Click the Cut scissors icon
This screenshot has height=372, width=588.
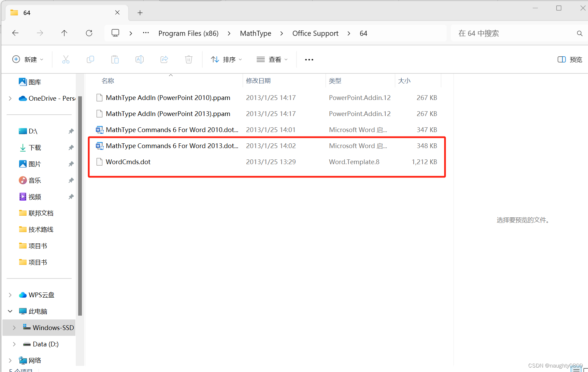(x=66, y=59)
